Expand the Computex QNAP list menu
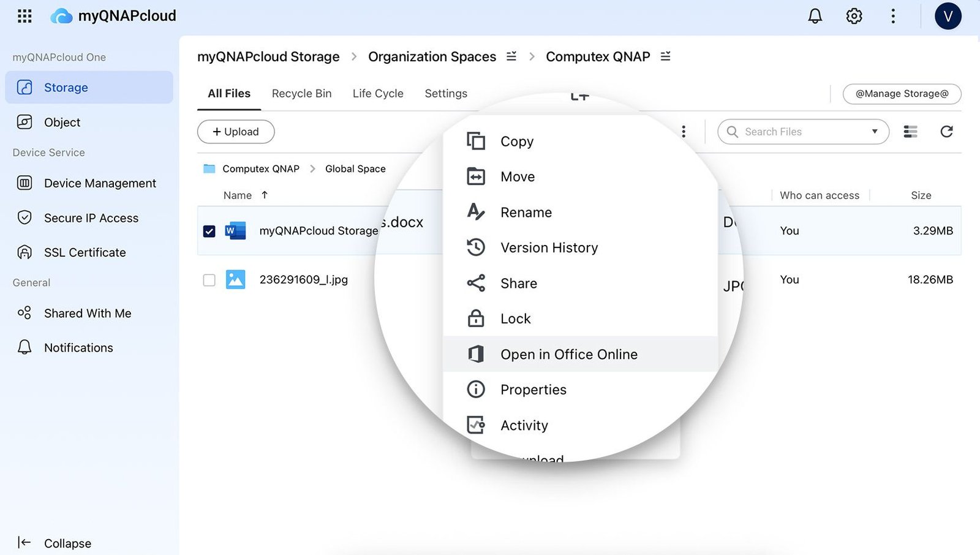The height and width of the screenshot is (555, 980). [x=666, y=56]
